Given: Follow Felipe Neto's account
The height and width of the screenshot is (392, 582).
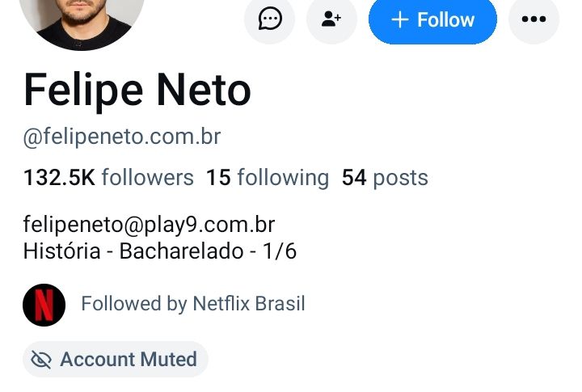Looking at the screenshot, I should (432, 19).
